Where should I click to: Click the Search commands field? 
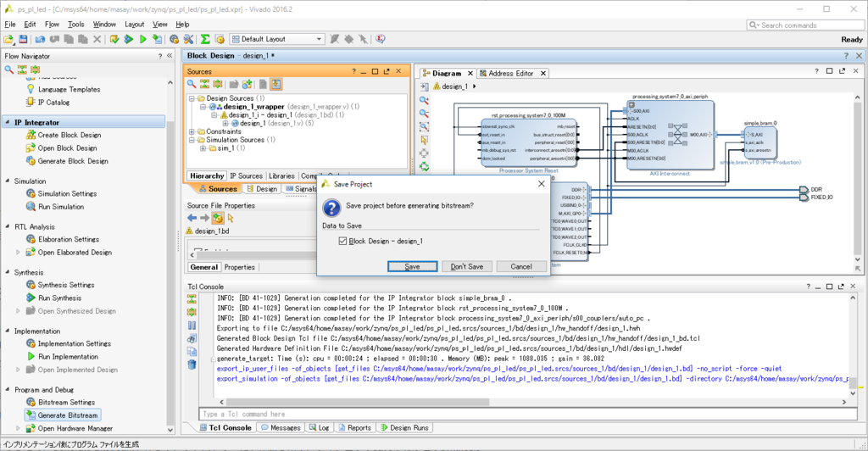coord(805,25)
